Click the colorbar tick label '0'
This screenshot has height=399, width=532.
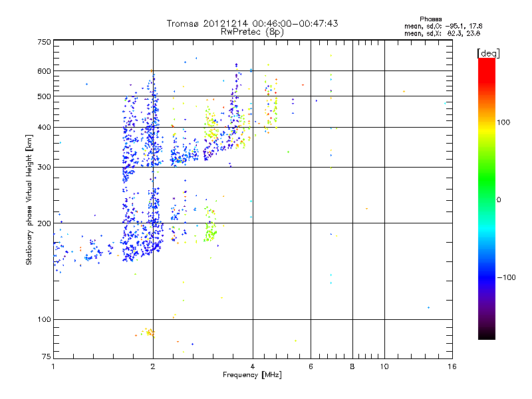click(499, 200)
